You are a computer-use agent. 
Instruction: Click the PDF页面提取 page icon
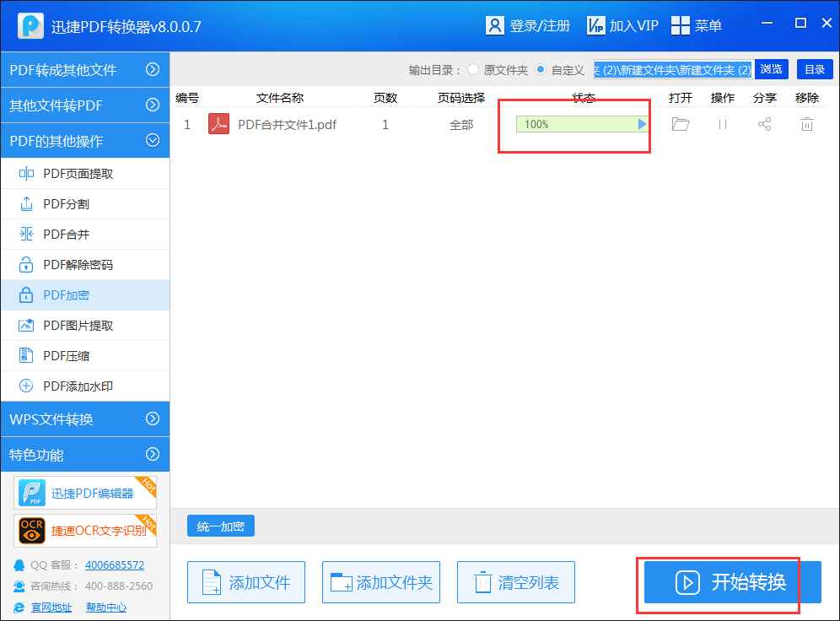coord(26,173)
